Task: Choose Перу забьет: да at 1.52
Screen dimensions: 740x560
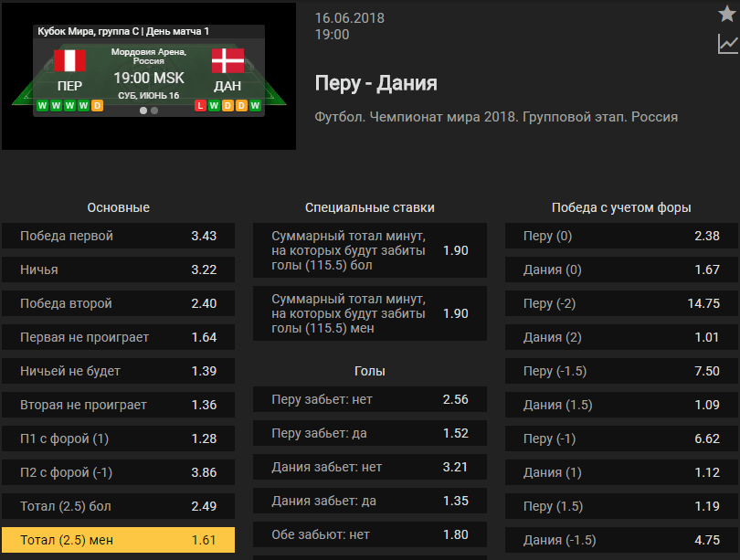Action: [370, 434]
